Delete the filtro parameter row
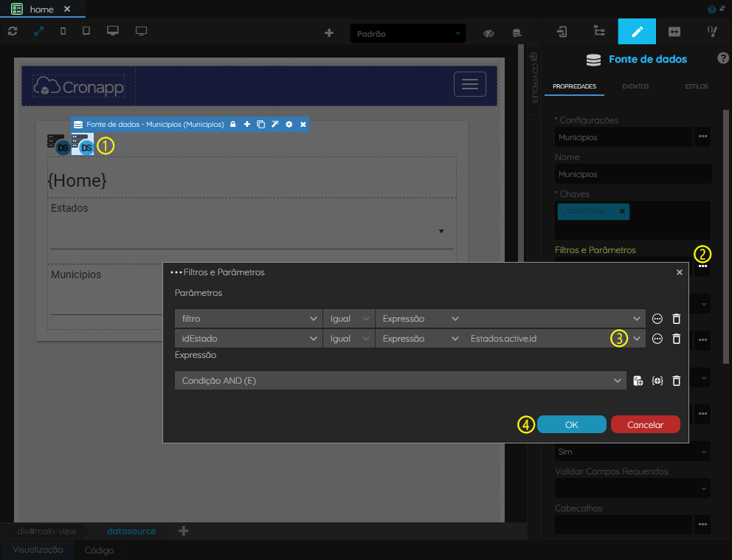Image resolution: width=732 pixels, height=560 pixels. point(676,319)
